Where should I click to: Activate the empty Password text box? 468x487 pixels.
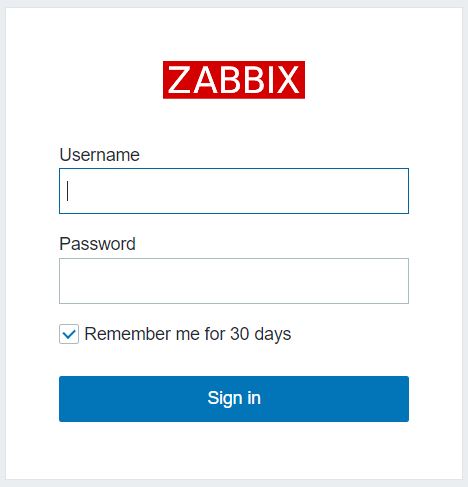(x=234, y=281)
